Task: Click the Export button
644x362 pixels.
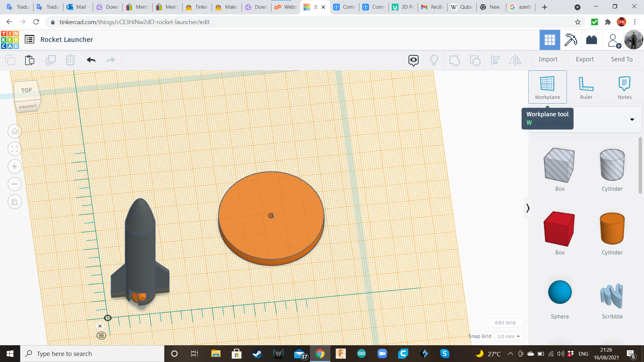Action: [x=585, y=59]
